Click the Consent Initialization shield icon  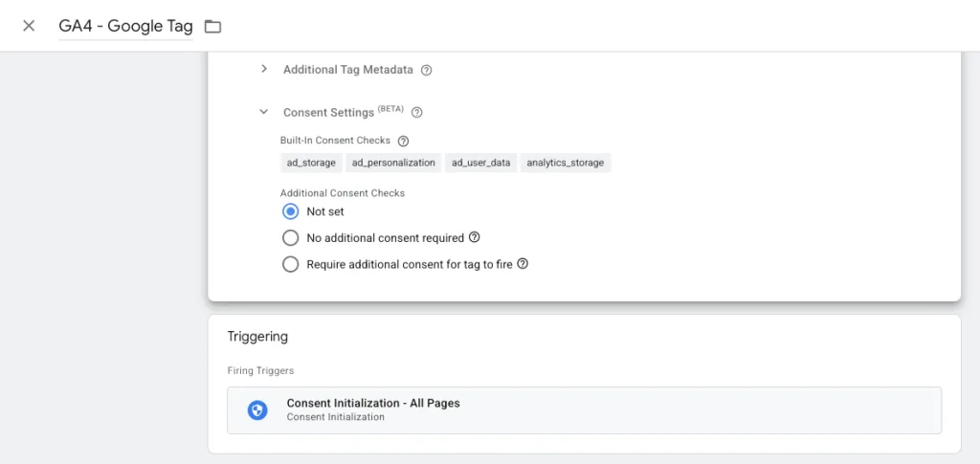257,410
